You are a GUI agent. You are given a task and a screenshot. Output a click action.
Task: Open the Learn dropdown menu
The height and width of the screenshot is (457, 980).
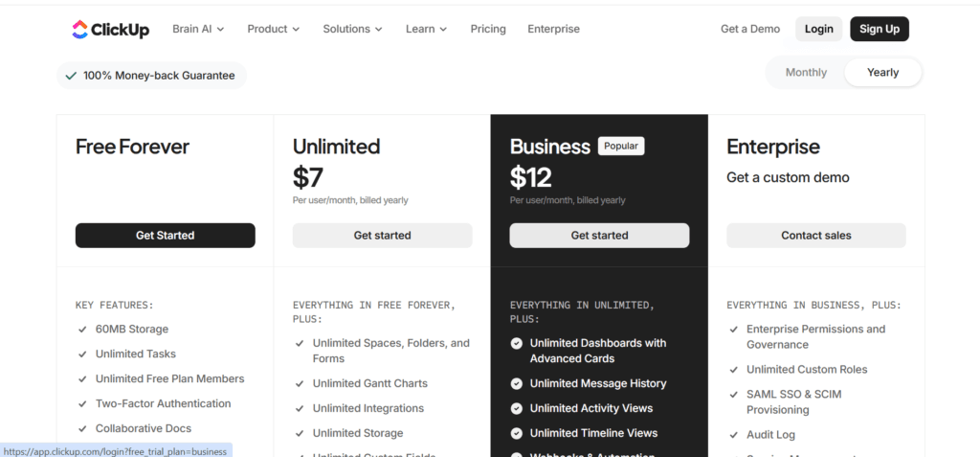(x=426, y=29)
